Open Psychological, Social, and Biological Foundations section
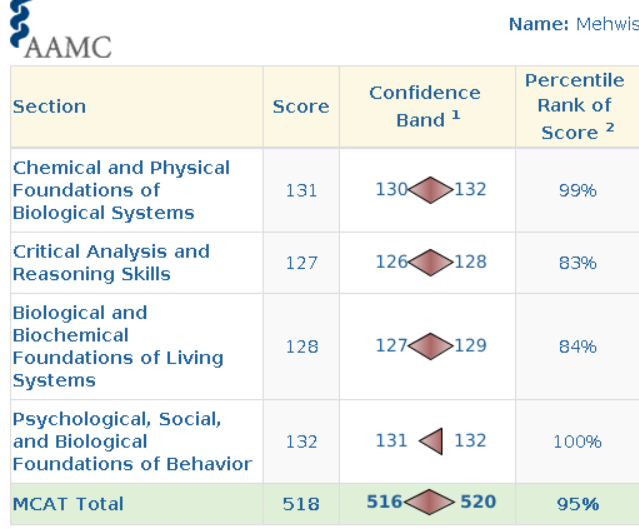The image size is (639, 529). [x=131, y=441]
